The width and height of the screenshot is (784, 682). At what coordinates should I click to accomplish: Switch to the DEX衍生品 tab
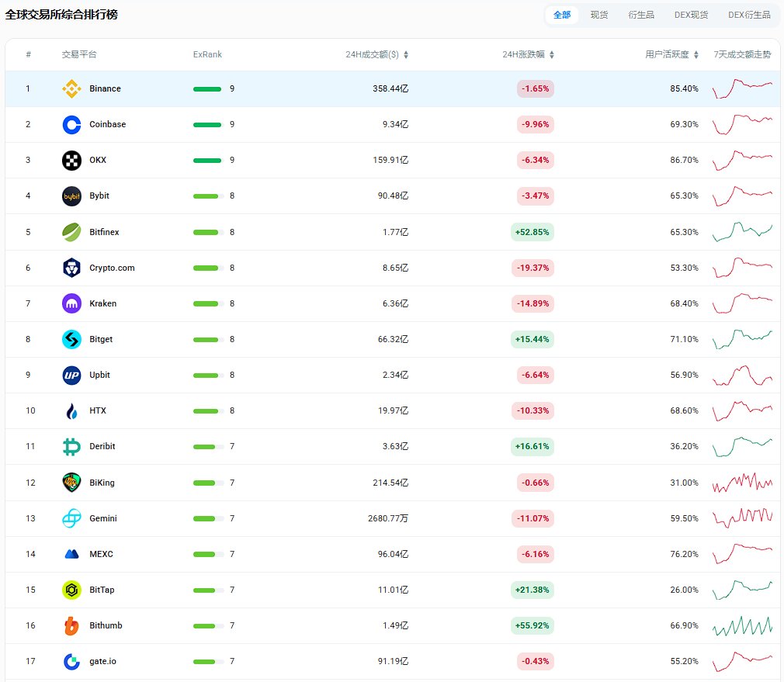pos(749,15)
